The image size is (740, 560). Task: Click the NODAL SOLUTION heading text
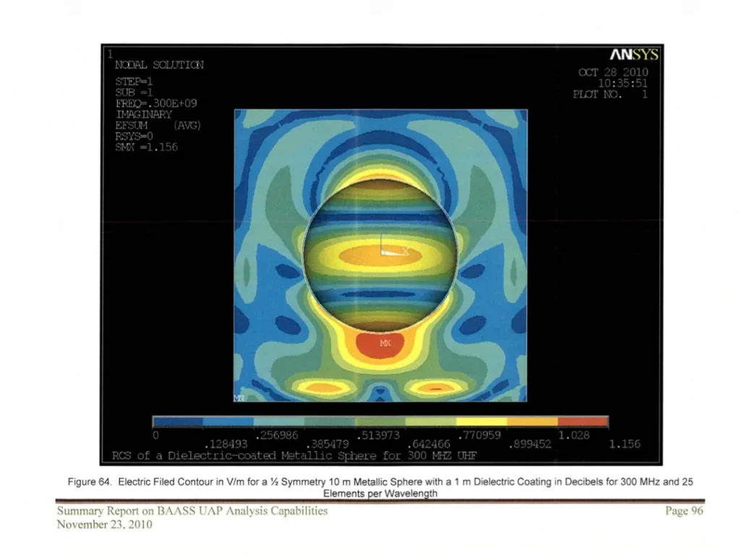click(160, 64)
